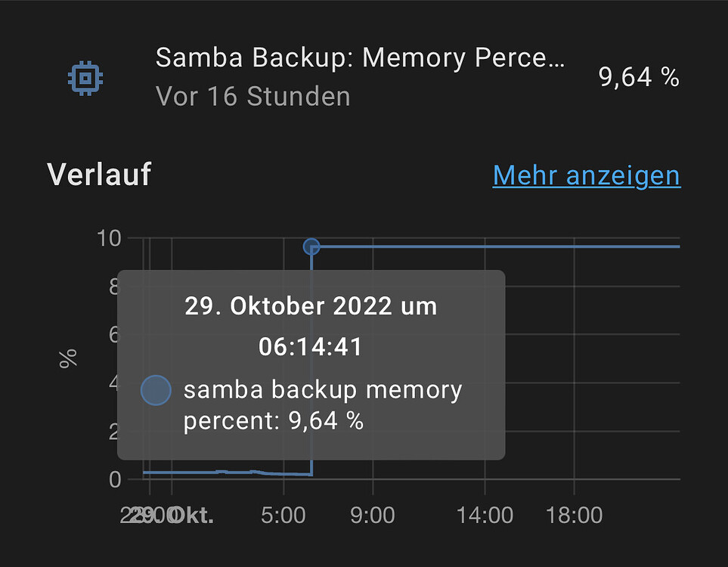Tap the 'Vor 16 Stunden' timestamp
The image size is (728, 567).
pos(252,97)
